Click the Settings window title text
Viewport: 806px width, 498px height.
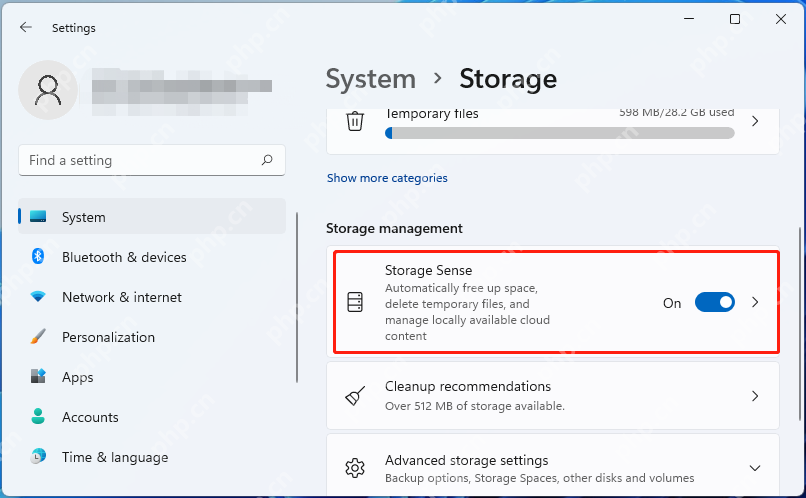click(x=74, y=28)
